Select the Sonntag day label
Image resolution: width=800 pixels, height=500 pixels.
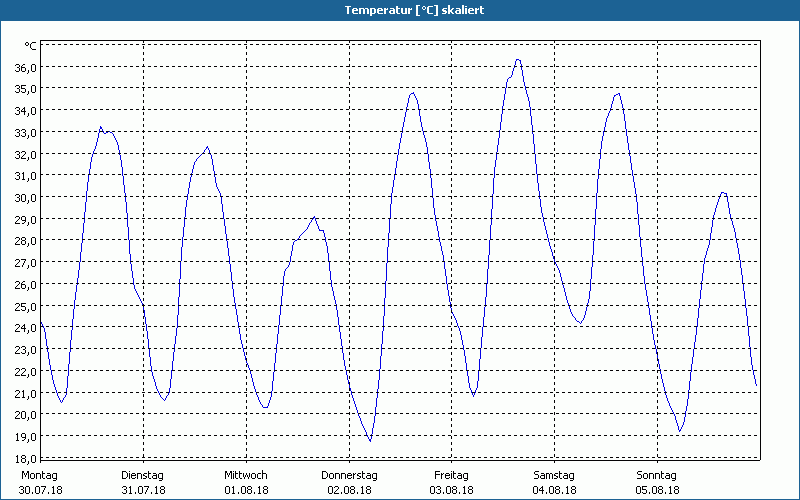click(x=656, y=475)
